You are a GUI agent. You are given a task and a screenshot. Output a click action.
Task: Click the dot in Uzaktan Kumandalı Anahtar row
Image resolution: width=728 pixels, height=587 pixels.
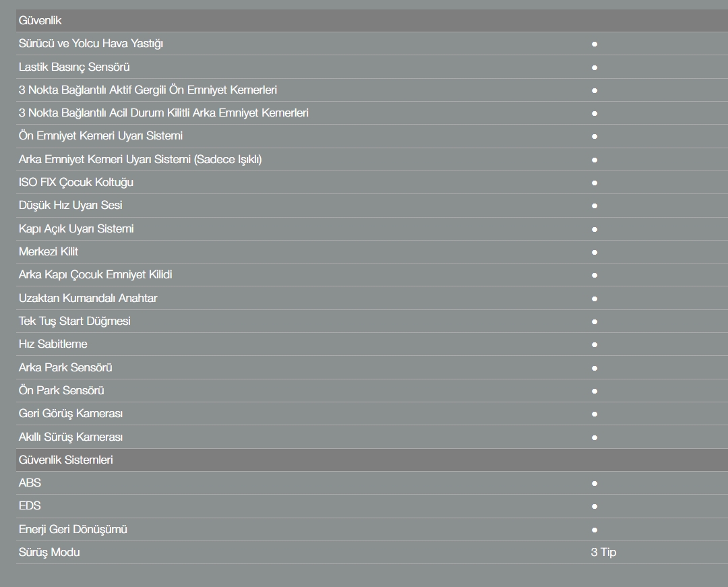coord(595,299)
